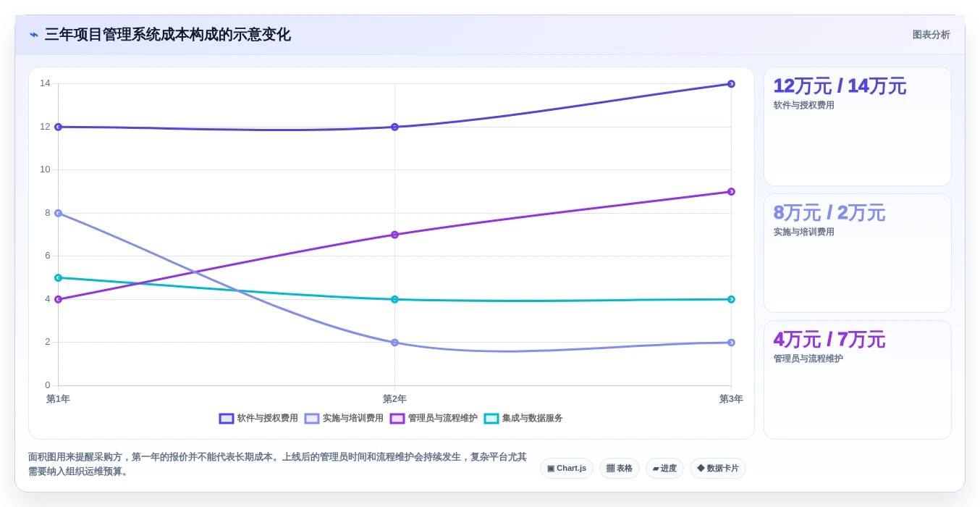Click the 第3年 point at value 9

[731, 191]
